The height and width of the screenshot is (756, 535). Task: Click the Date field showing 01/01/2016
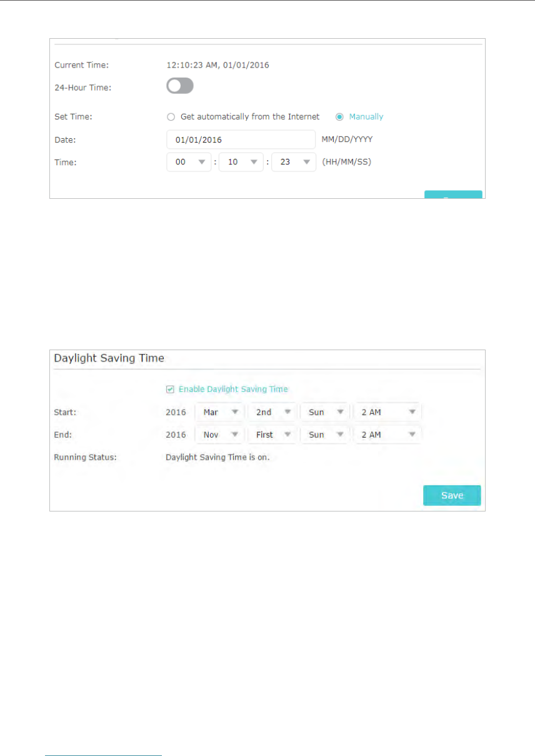pos(241,139)
